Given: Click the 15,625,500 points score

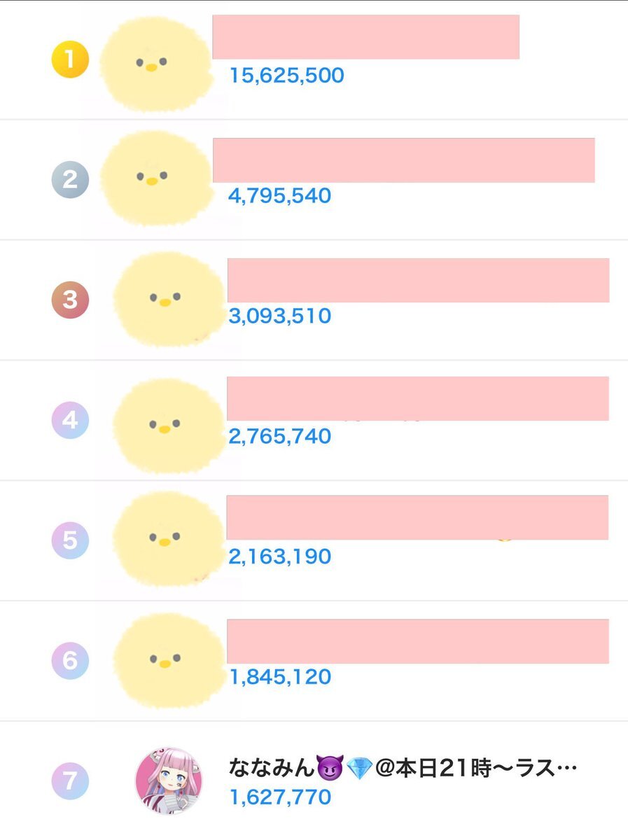Looking at the screenshot, I should pyautogui.click(x=287, y=76).
